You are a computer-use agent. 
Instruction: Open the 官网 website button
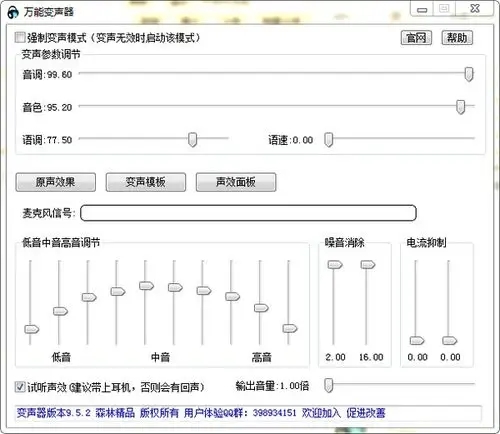click(416, 38)
